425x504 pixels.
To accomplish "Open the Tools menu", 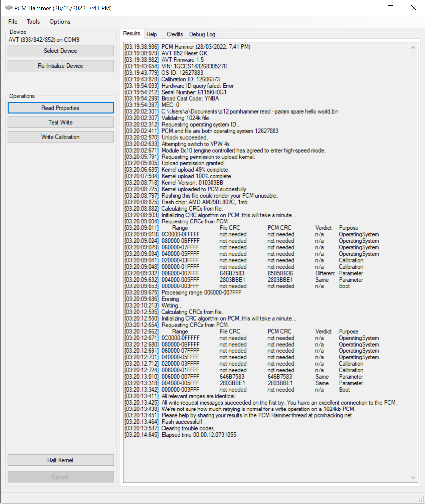I will [33, 22].
